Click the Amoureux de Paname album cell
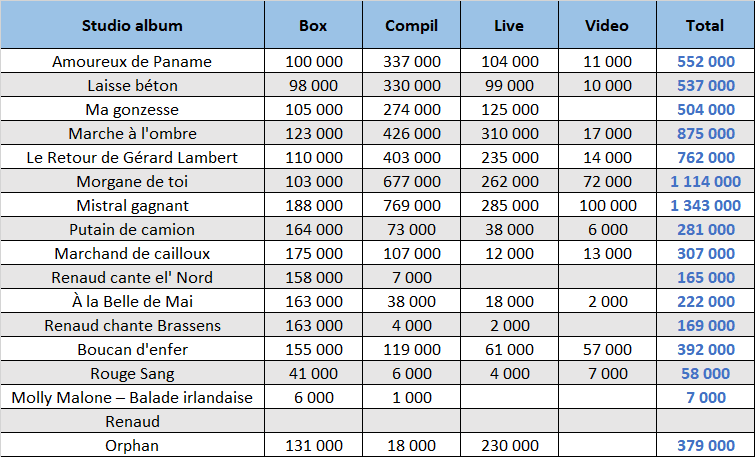This screenshot has width=755, height=457. point(132,61)
